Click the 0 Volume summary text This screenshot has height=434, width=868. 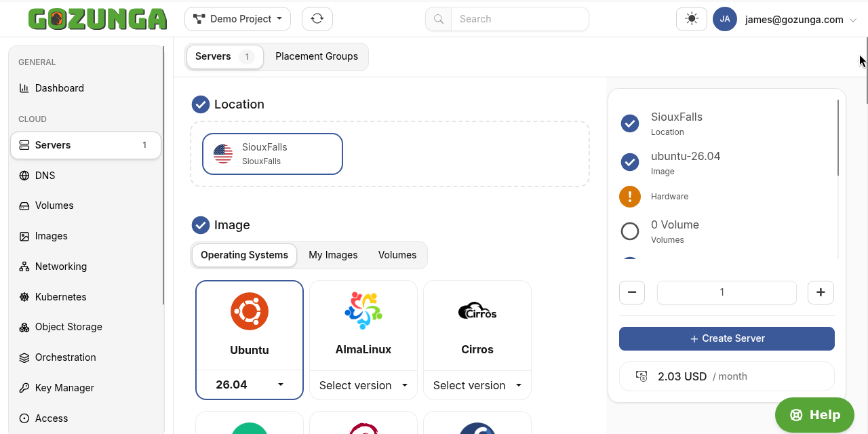coord(675,225)
